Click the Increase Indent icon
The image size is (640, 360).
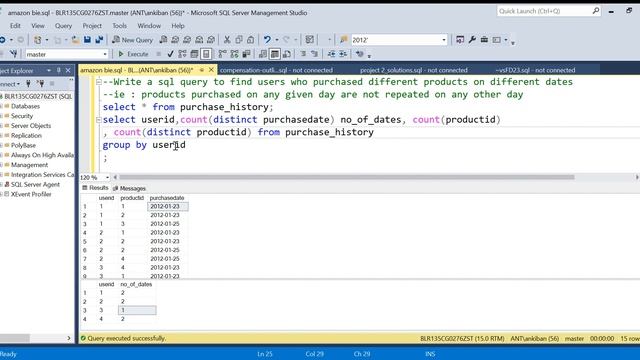click(343, 54)
